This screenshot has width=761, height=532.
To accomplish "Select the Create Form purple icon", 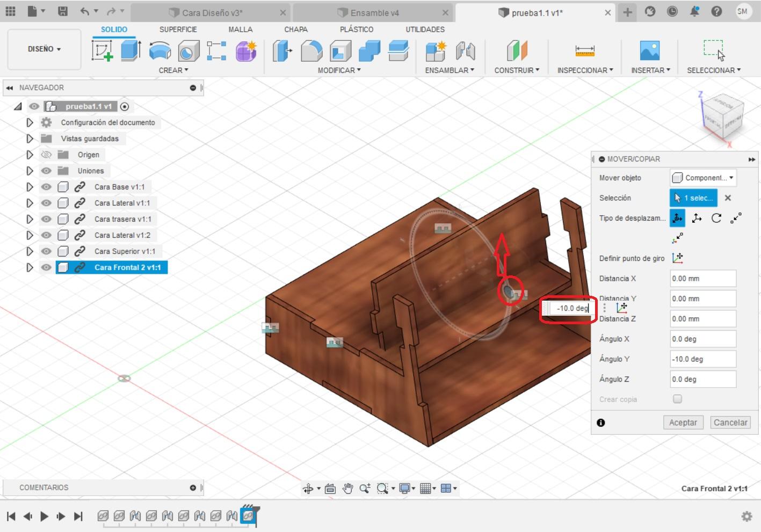I will (246, 51).
